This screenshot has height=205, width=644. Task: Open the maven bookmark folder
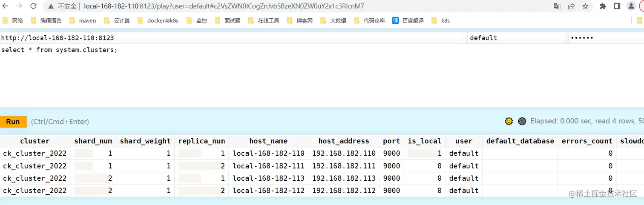click(x=83, y=20)
